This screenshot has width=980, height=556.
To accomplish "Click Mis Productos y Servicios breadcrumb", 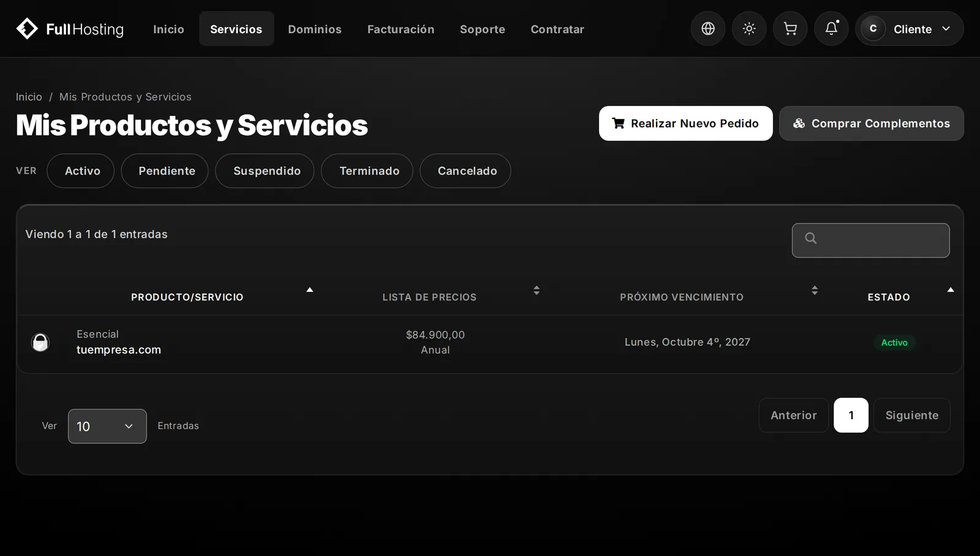I will click(126, 97).
